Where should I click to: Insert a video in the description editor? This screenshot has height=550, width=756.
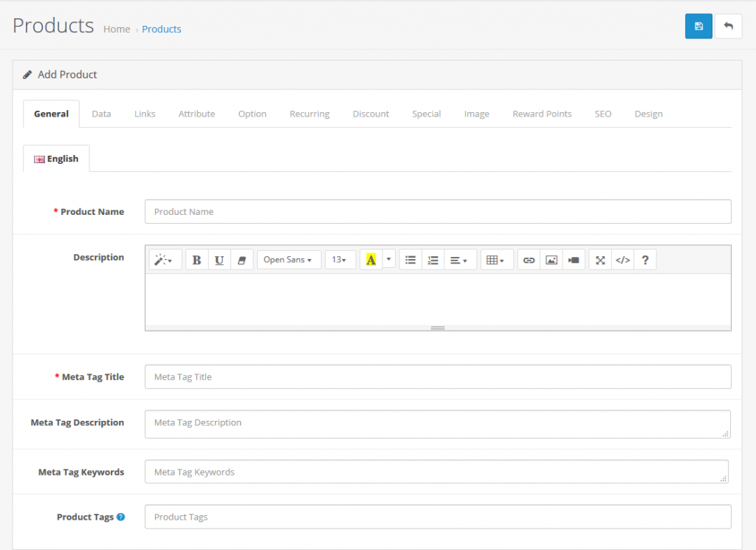573,259
